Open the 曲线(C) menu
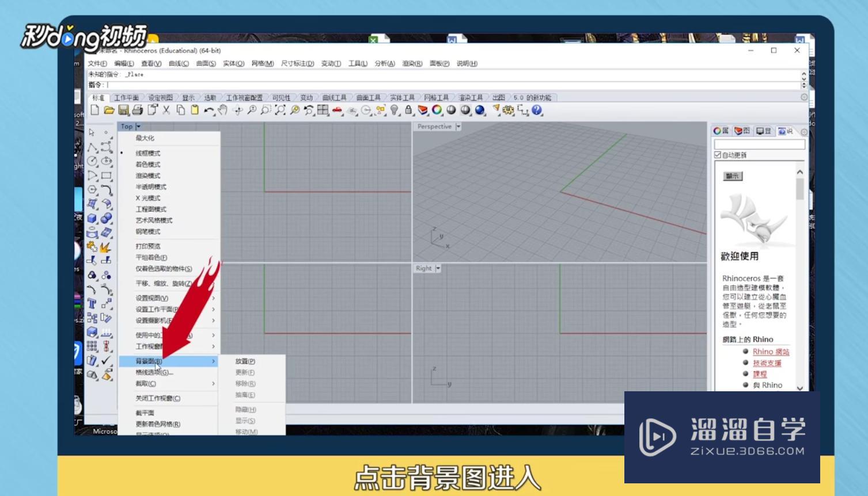Viewport: 868px width, 496px height. point(179,63)
